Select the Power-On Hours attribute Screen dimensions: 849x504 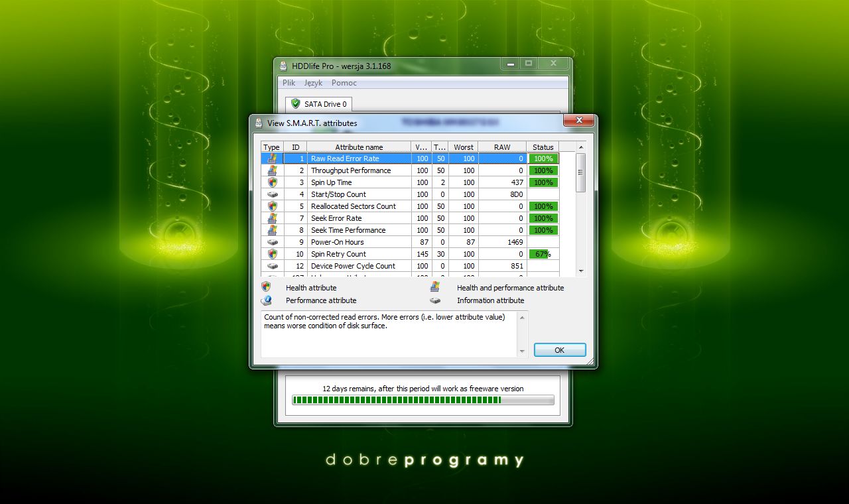(410, 242)
